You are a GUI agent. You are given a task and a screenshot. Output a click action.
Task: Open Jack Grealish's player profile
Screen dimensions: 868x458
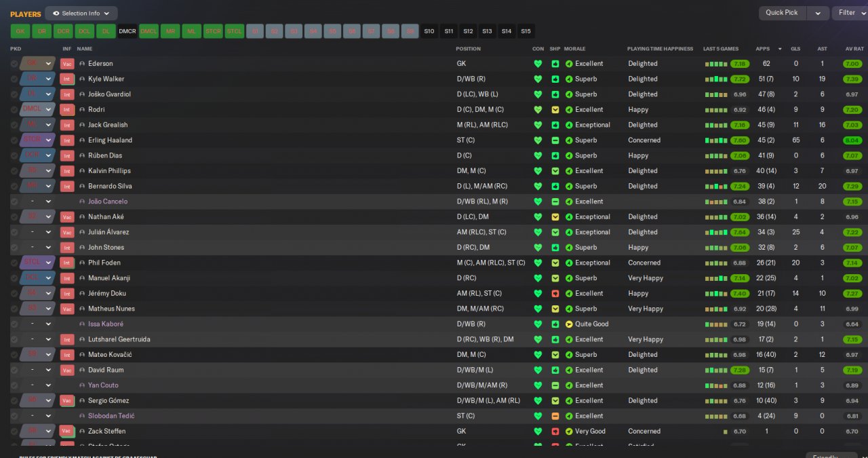click(108, 125)
